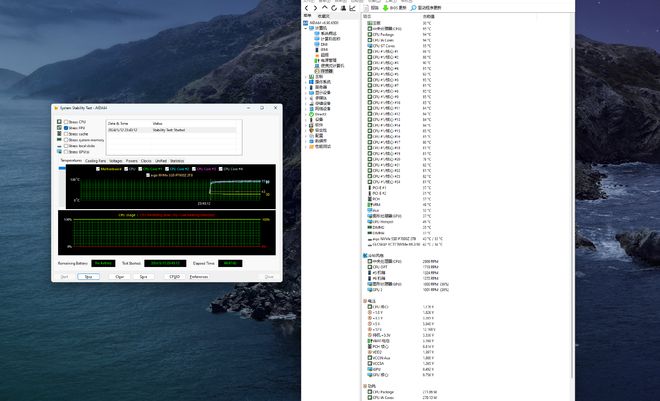Open the favorites user icon in toolbar
The height and width of the screenshot is (401, 660).
(343, 8)
